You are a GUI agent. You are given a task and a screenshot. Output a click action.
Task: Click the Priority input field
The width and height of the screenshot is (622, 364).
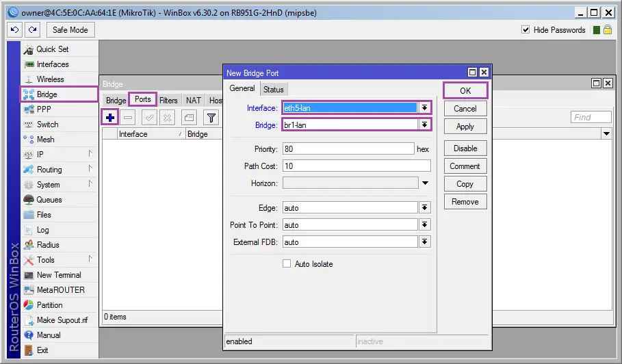pos(348,149)
